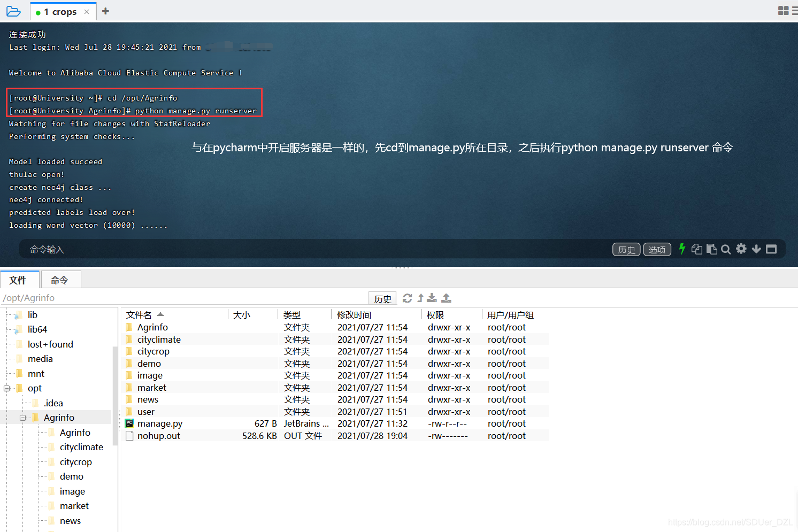
Task: Click the 528.6 KB size cell
Action: [259, 436]
